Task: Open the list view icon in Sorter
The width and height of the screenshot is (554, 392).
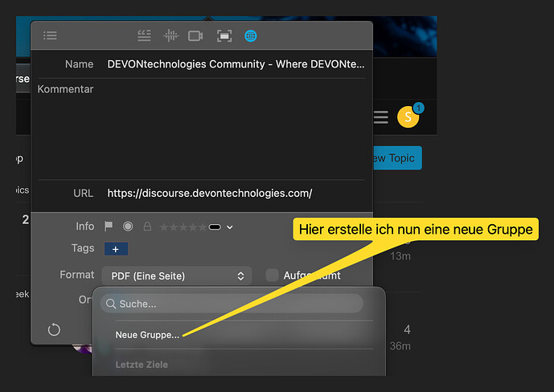Action: click(x=50, y=35)
